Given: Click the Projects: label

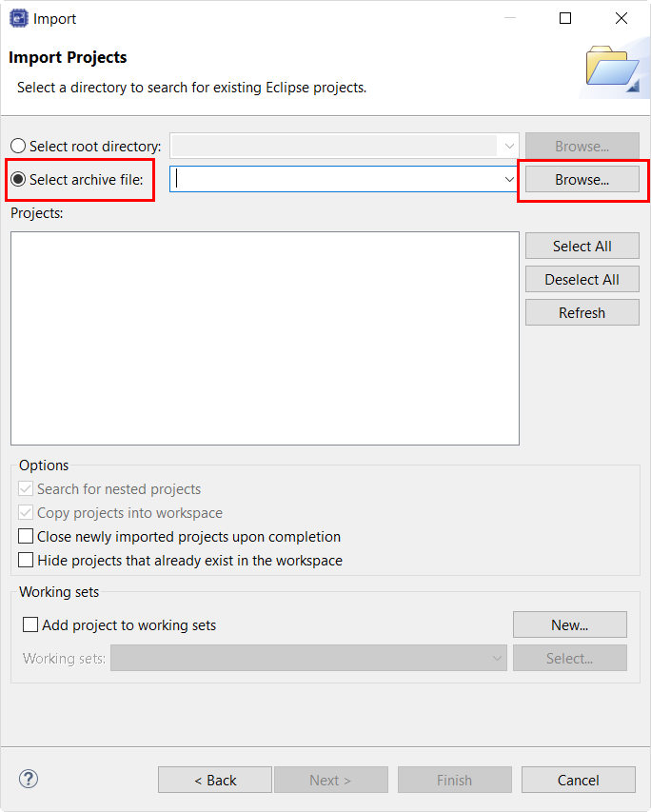Looking at the screenshot, I should click(x=37, y=213).
